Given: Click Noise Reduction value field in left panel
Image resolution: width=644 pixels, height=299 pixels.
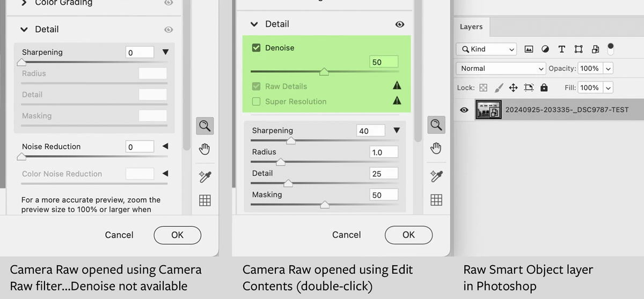Looking at the screenshot, I should (140, 146).
